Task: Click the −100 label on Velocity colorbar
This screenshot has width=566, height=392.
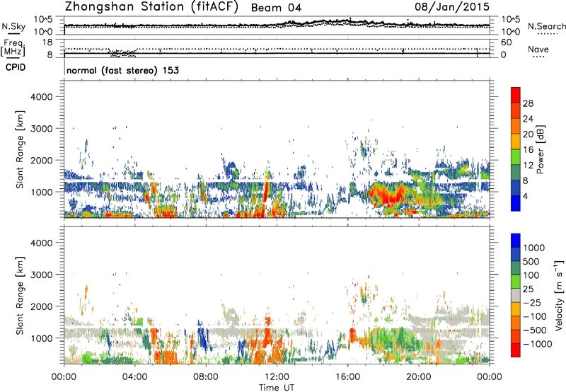Action: 535,316
